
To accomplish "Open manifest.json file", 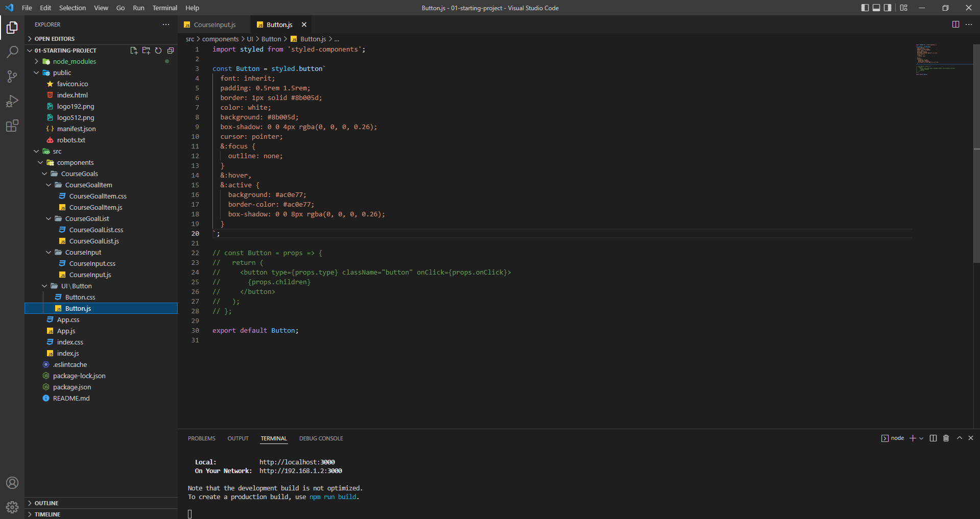I will click(101, 129).
